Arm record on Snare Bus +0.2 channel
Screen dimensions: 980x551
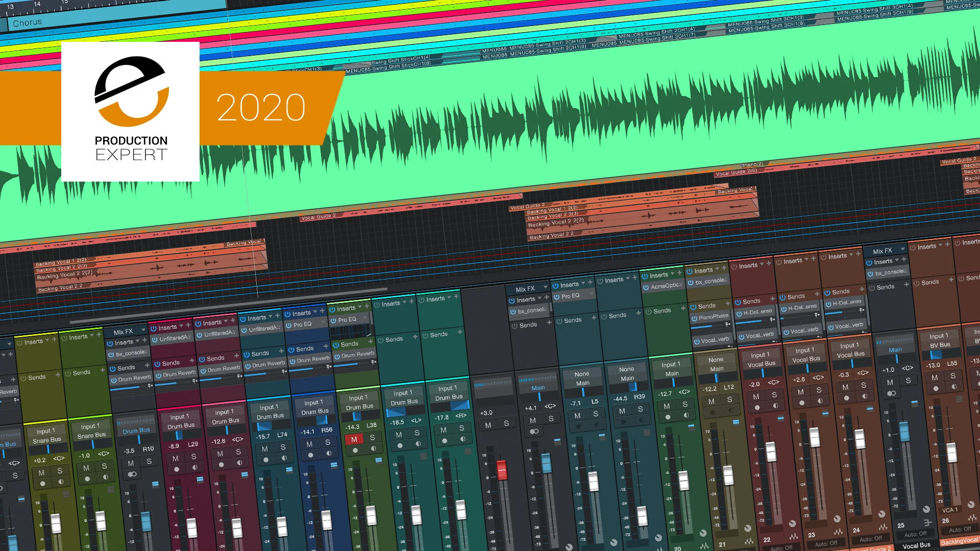pos(42,483)
